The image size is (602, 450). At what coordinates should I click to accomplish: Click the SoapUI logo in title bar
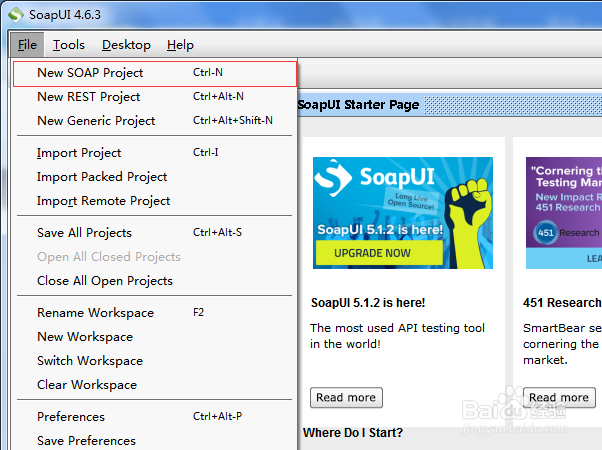coord(16,15)
